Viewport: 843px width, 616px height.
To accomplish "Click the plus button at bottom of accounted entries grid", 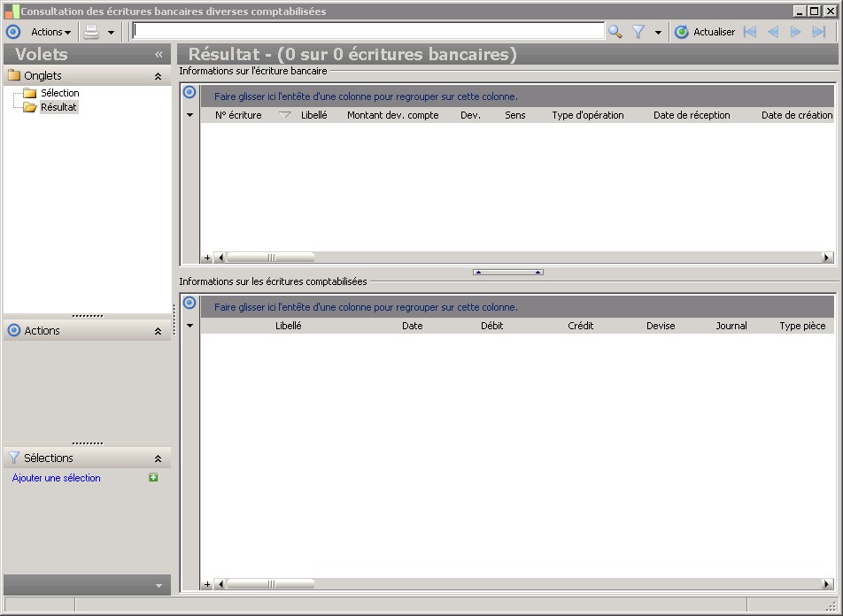I will tap(207, 584).
